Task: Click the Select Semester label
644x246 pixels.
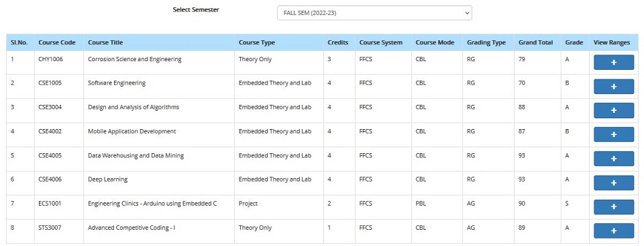Action: (x=196, y=9)
